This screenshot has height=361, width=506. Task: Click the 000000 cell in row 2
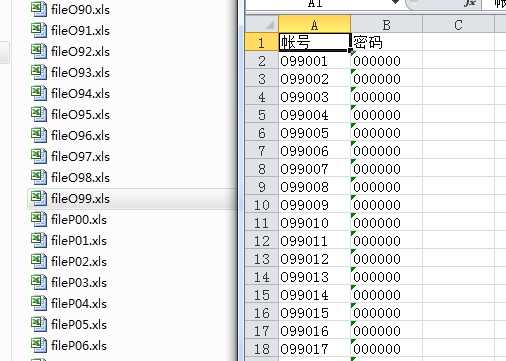387,61
